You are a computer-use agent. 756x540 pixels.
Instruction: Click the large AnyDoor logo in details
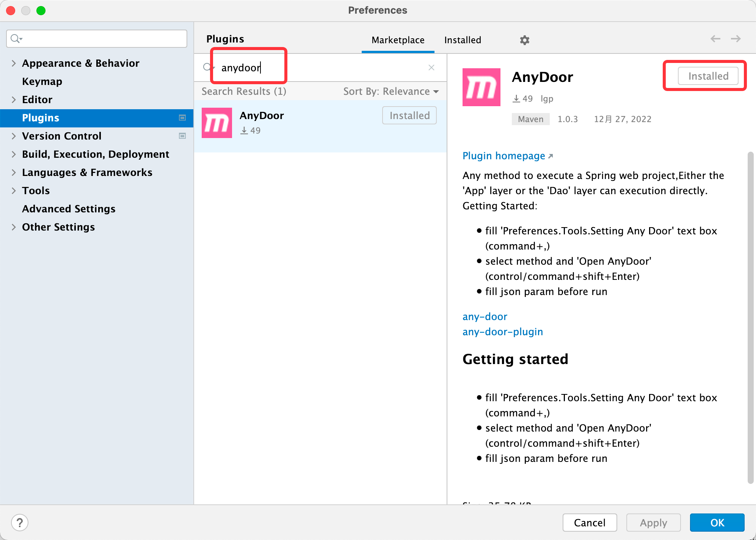(481, 87)
